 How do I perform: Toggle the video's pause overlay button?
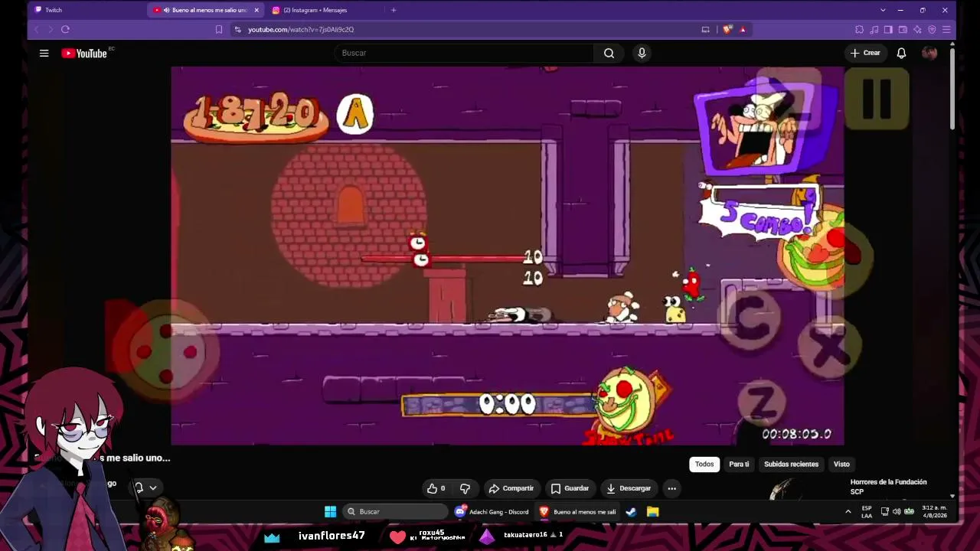point(877,97)
